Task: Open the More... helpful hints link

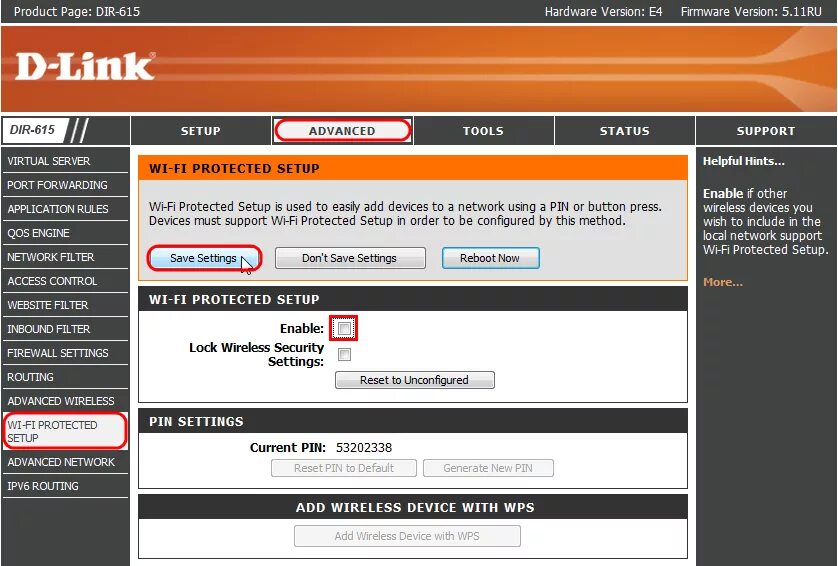Action: click(x=723, y=282)
